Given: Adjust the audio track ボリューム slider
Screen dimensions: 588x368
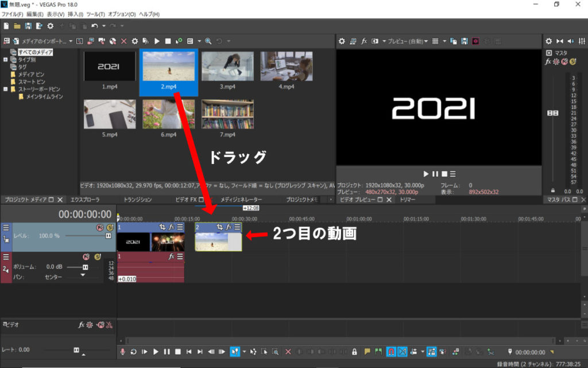Looking at the screenshot, I should coord(86,267).
